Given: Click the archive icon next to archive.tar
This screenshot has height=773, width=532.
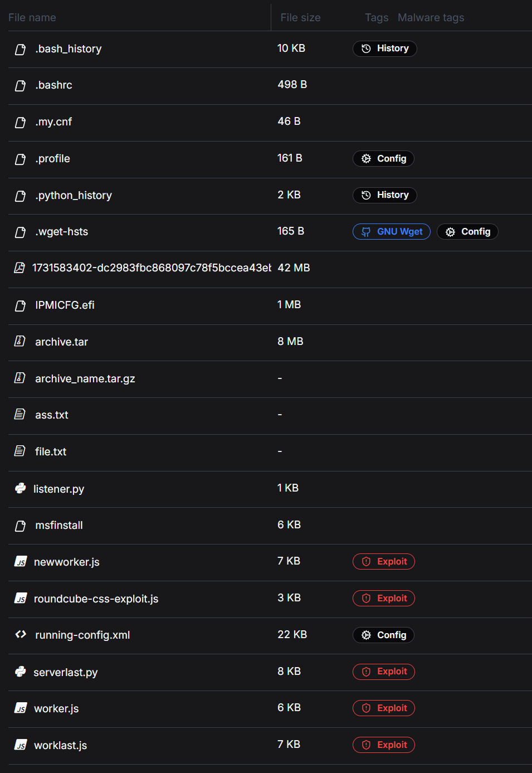Looking at the screenshot, I should coord(19,341).
